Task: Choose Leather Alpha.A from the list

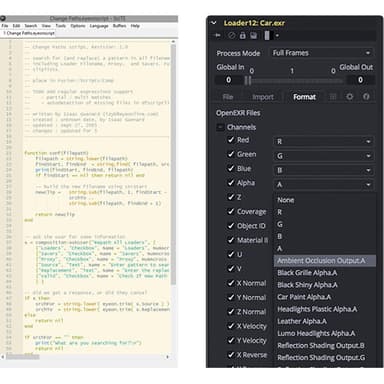Action: [x=325, y=321]
